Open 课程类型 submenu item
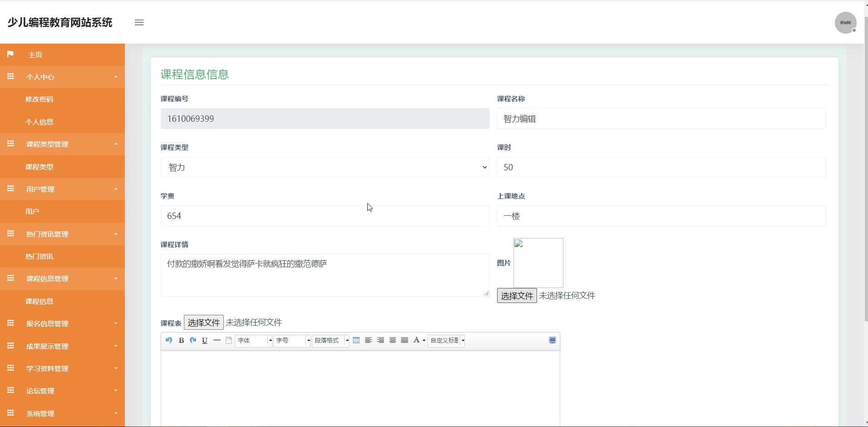 tap(39, 167)
